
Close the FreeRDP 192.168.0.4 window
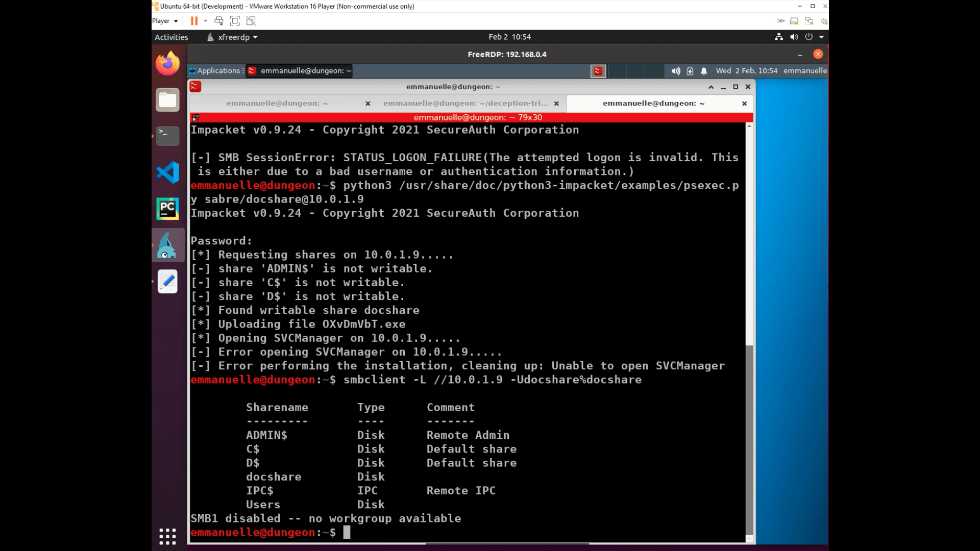tap(818, 54)
